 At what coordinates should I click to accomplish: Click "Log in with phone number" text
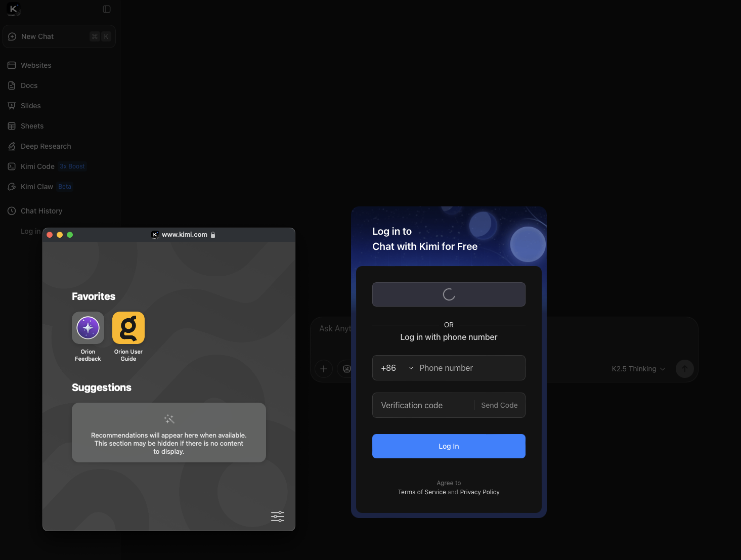[449, 337]
